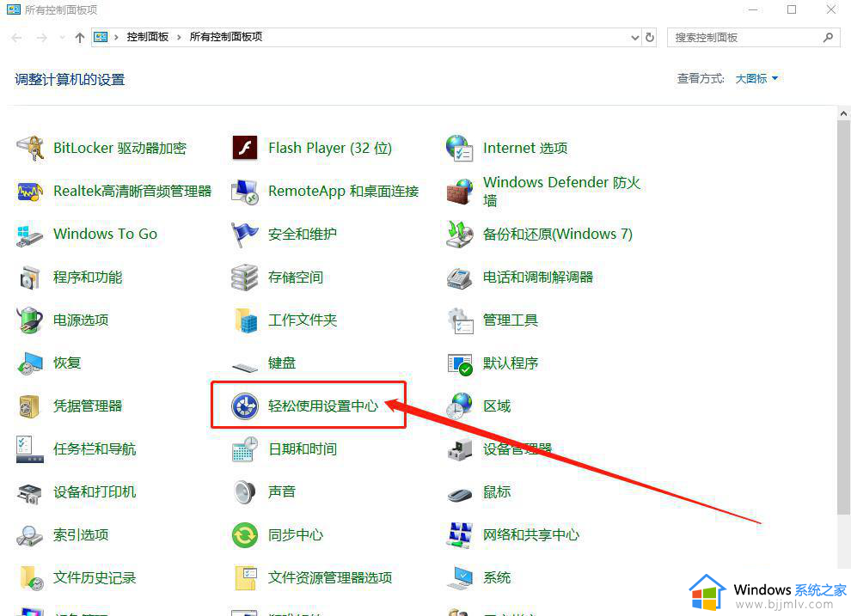The width and height of the screenshot is (851, 616).
Task: Click the 工作文件夹 icon
Action: [x=246, y=320]
